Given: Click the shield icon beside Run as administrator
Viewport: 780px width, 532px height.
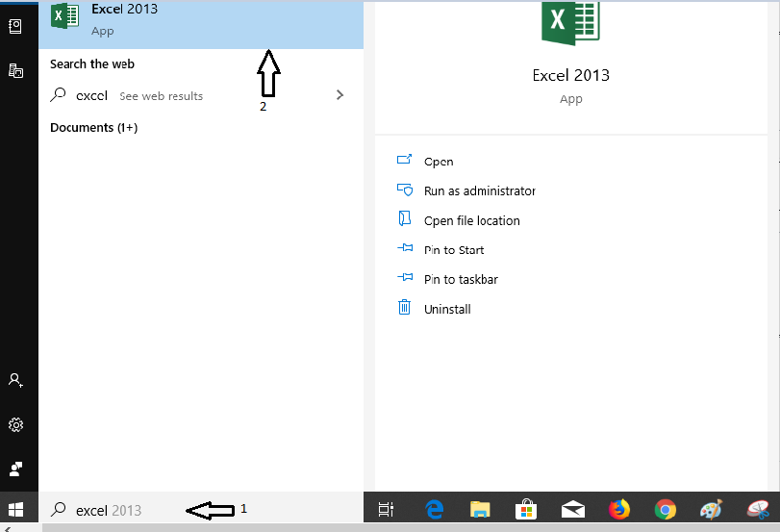Looking at the screenshot, I should click(x=404, y=190).
